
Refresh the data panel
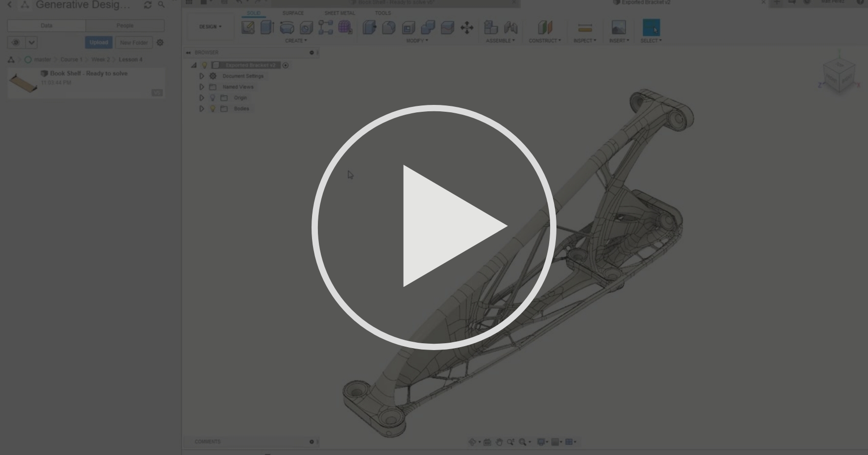coord(147,5)
